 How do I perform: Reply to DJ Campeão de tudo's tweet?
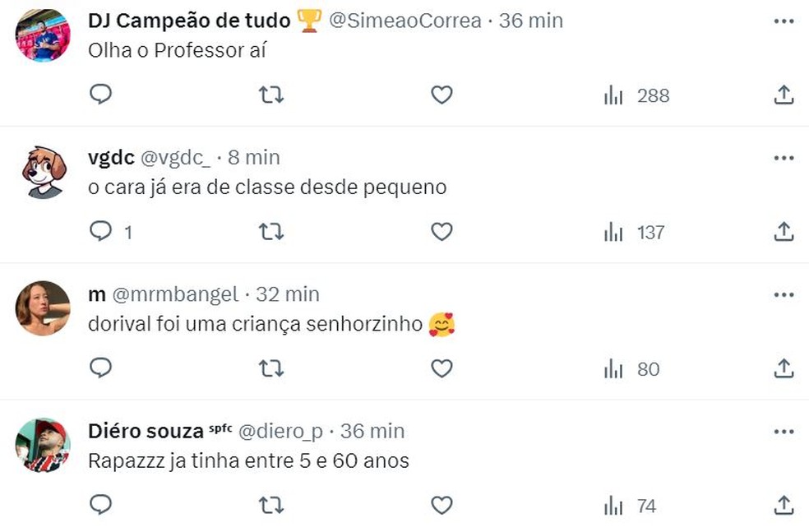coord(100,95)
